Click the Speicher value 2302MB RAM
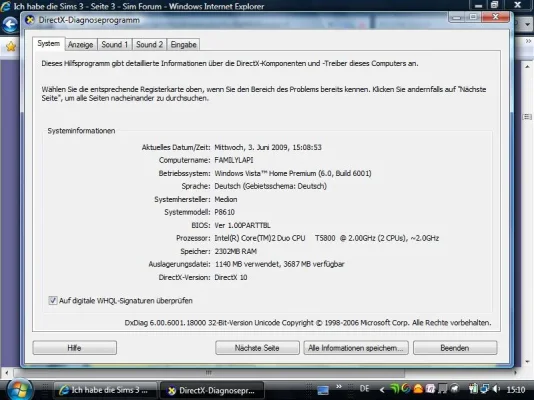The height and width of the screenshot is (400, 534). pyautogui.click(x=236, y=251)
